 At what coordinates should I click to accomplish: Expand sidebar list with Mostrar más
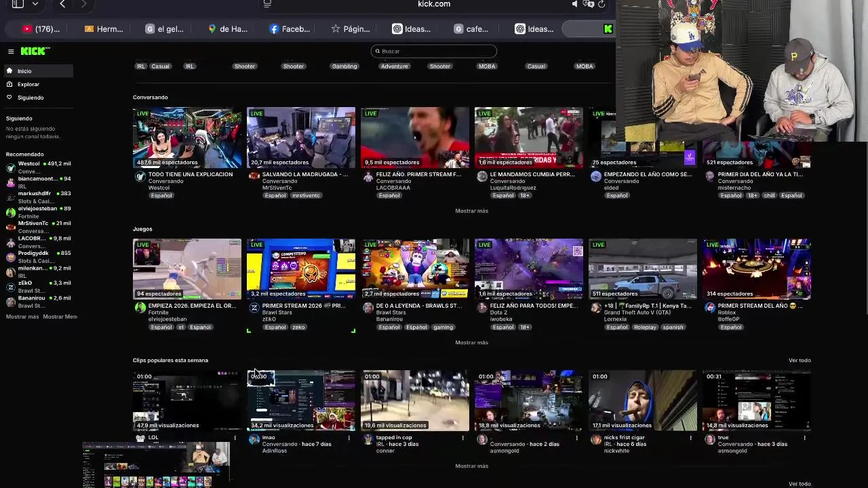pyautogui.click(x=22, y=317)
